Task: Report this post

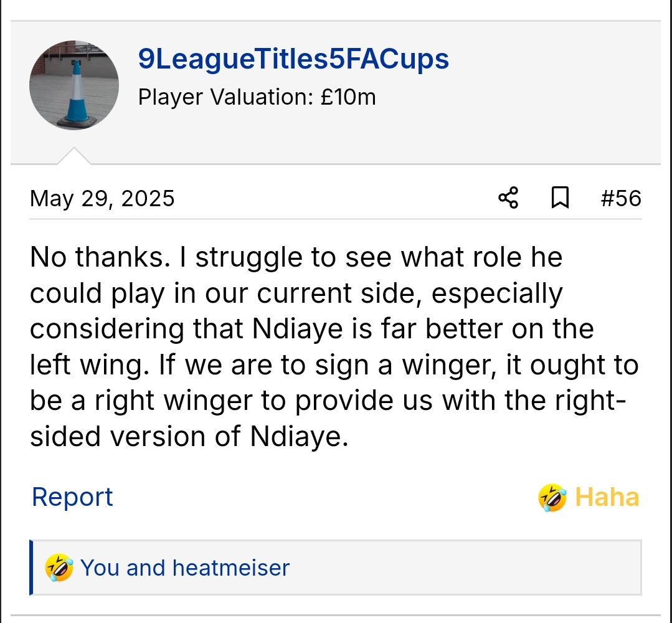Action: pyautogui.click(x=72, y=497)
